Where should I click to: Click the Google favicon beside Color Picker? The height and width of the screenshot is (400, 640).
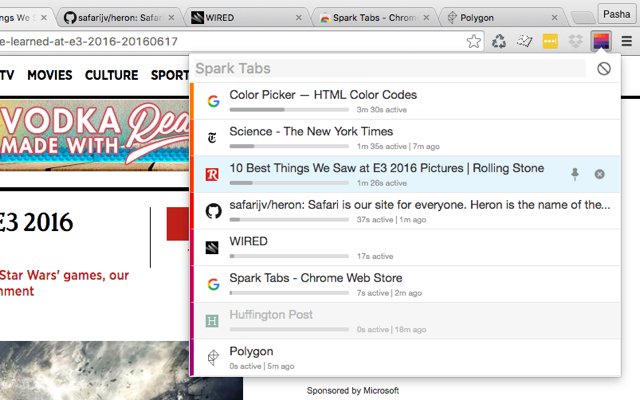[x=213, y=101]
